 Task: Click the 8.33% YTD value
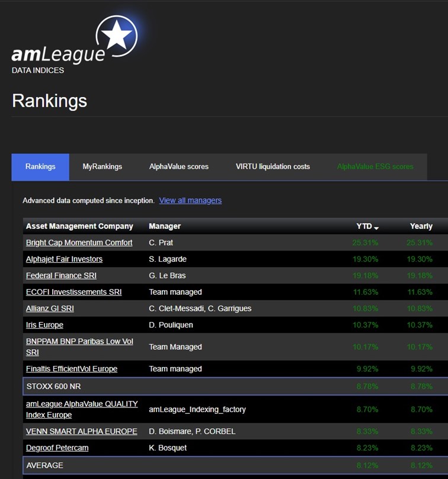pos(367,432)
